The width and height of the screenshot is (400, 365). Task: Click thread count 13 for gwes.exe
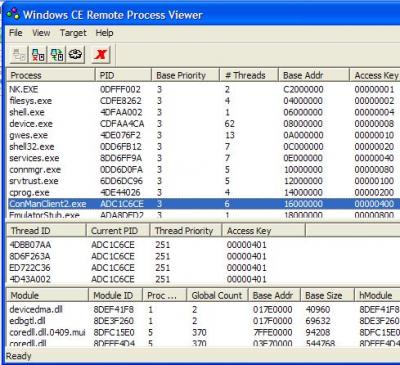pyautogui.click(x=229, y=135)
